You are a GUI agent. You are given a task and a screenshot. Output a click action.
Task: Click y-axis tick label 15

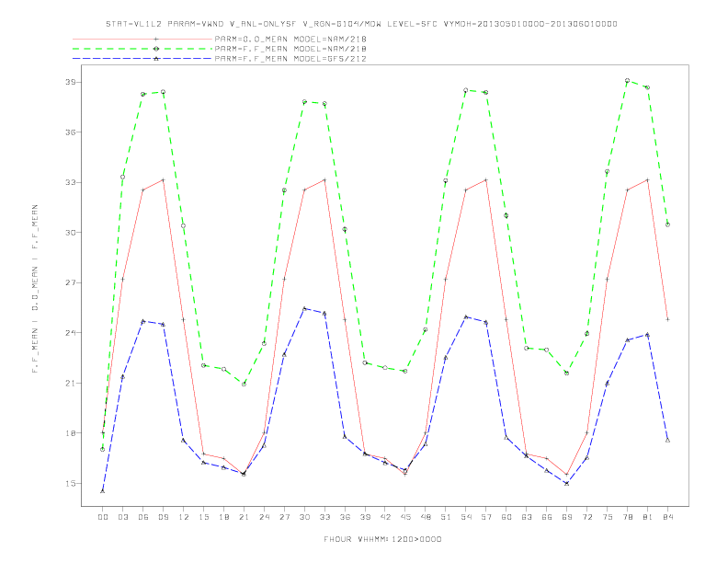(70, 484)
